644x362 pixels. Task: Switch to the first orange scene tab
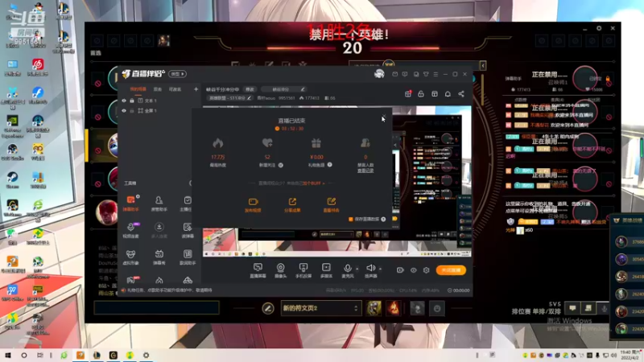[138, 89]
